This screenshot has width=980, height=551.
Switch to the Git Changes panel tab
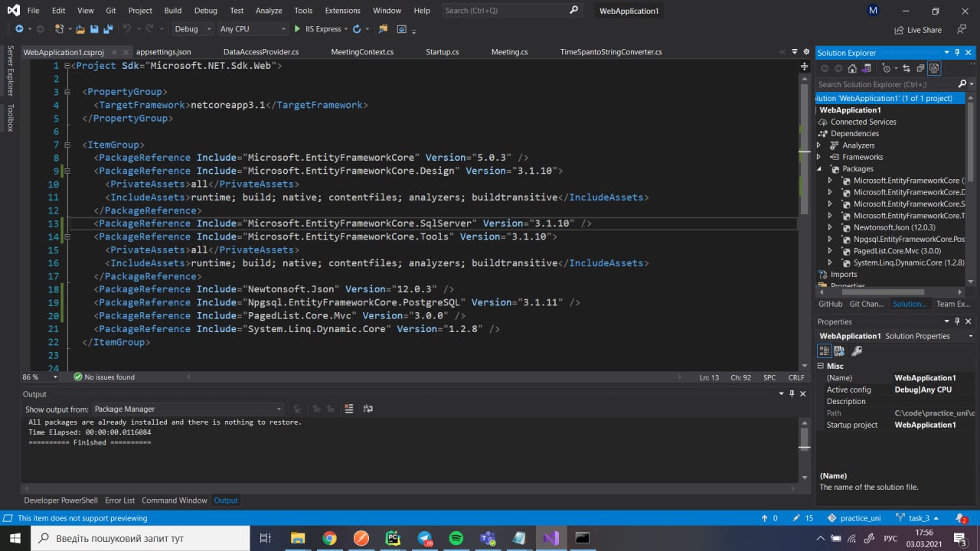pos(867,304)
